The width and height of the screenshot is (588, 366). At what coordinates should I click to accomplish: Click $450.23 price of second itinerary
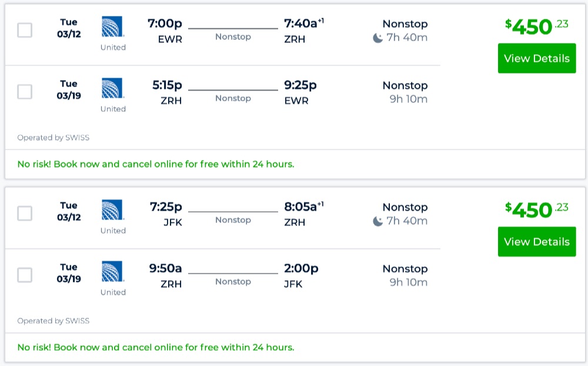coord(536,209)
